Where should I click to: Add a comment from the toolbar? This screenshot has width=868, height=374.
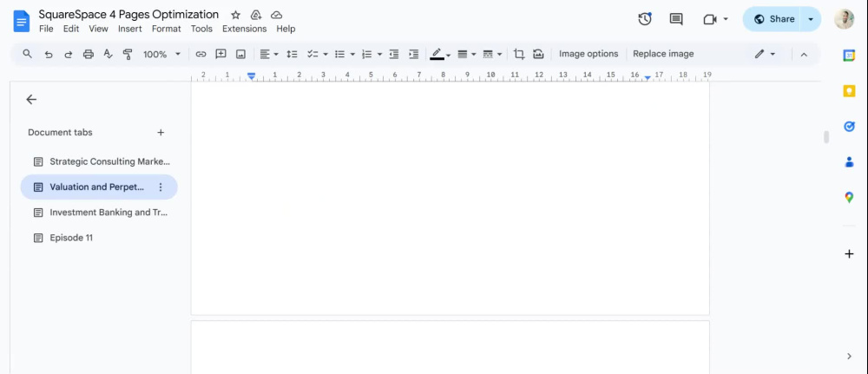tap(220, 54)
